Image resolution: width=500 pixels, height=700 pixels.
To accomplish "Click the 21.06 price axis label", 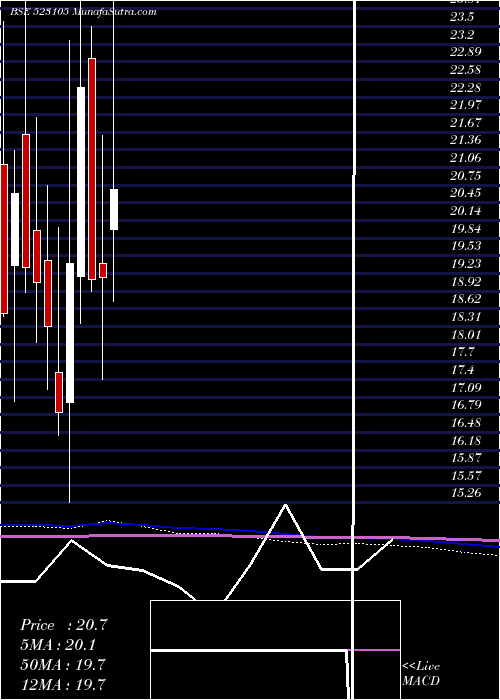I will click(x=466, y=158).
